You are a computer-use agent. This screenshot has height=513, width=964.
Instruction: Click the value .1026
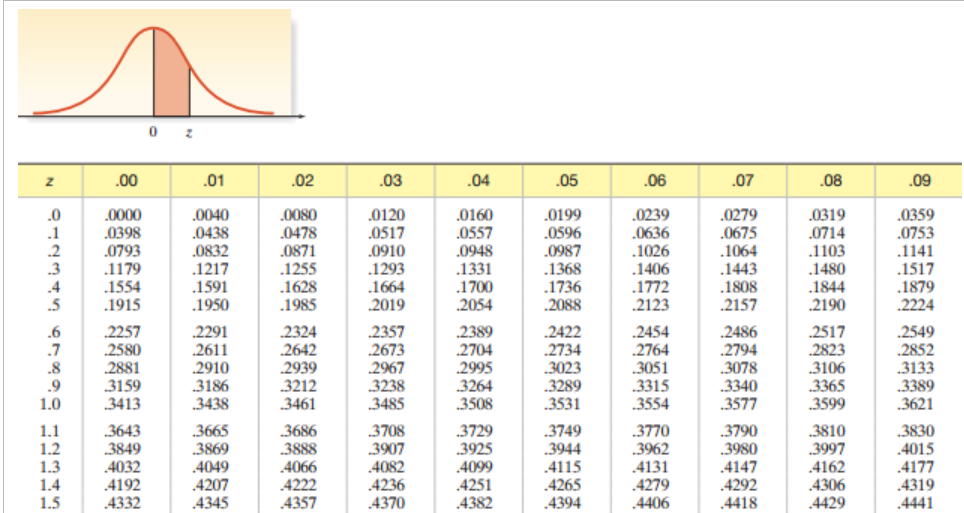pyautogui.click(x=651, y=251)
